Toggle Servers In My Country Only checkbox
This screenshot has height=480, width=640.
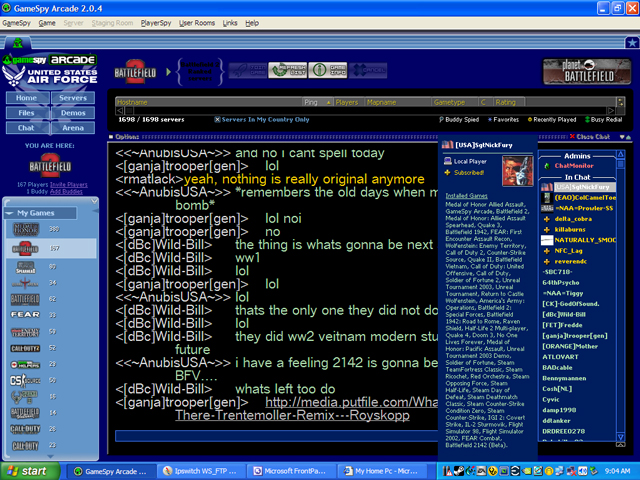[218, 120]
